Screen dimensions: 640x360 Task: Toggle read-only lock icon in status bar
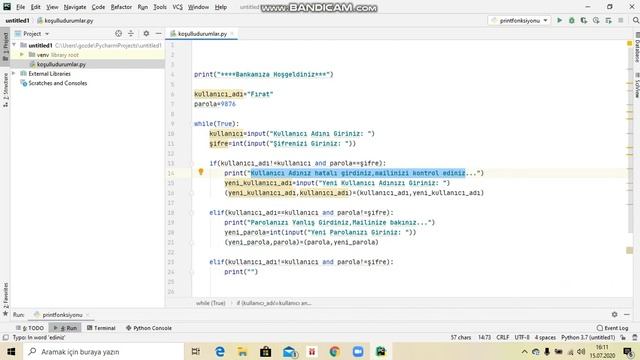[623, 338]
